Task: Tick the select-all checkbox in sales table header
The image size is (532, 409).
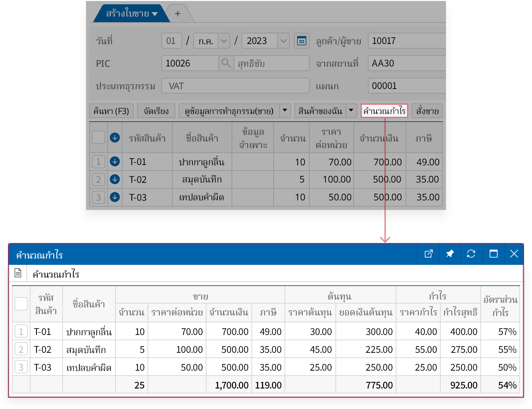Action: [x=99, y=138]
